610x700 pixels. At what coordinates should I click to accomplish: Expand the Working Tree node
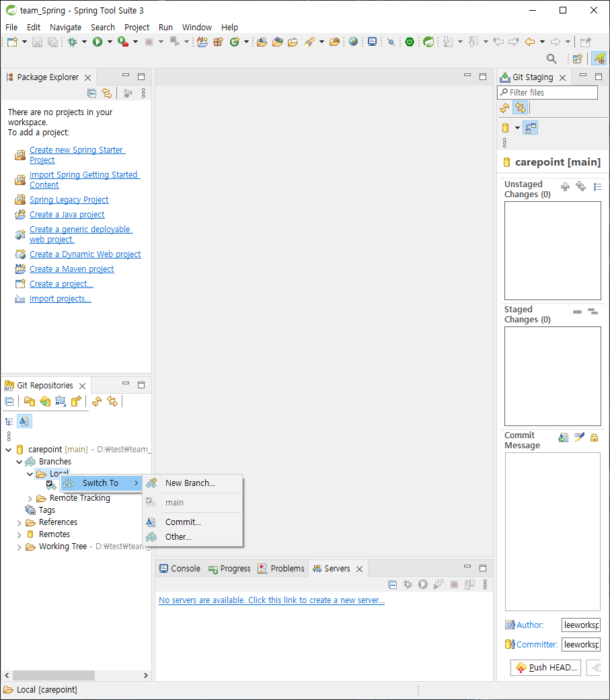pyautogui.click(x=20, y=547)
